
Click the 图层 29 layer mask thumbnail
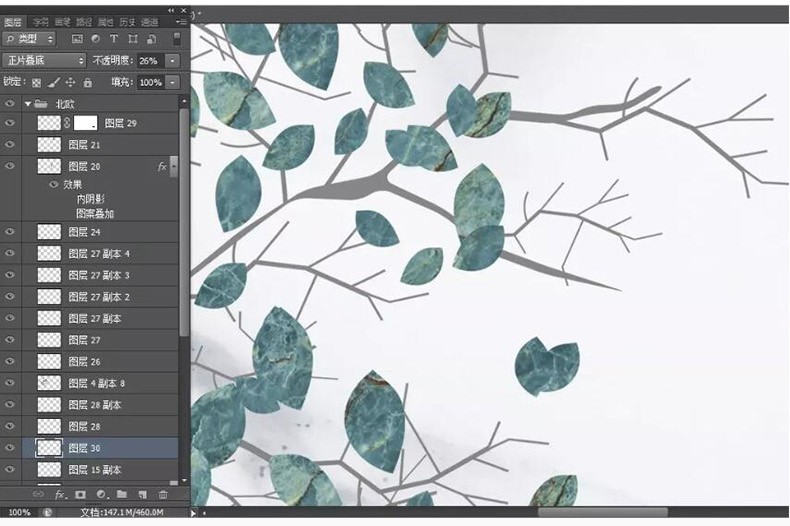pyautogui.click(x=86, y=123)
